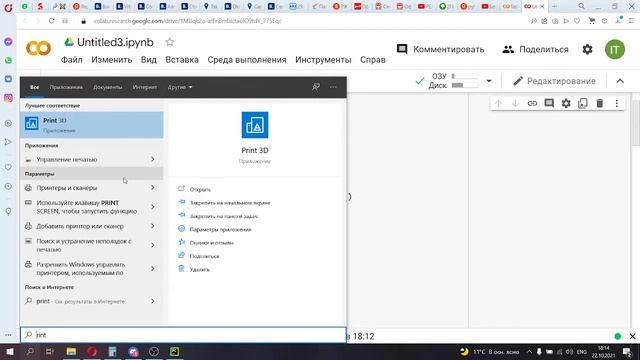Mirror cell in tab icon
Viewport: 640px width, 360px height.
[x=582, y=103]
